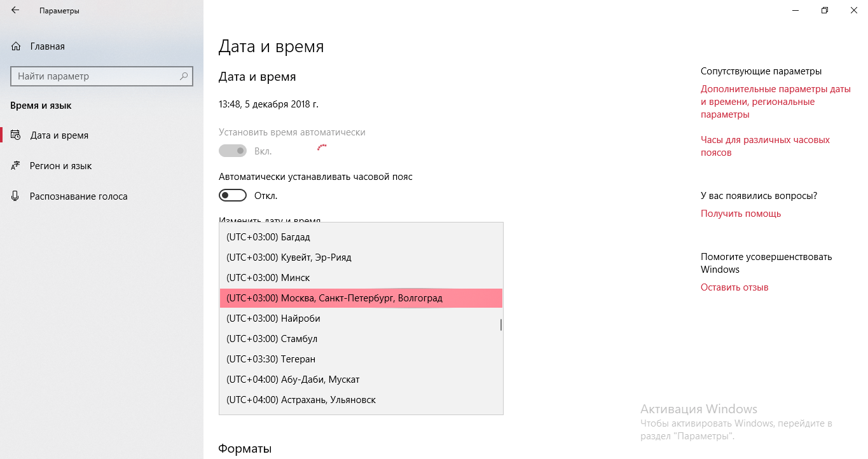Go to Главная settings home
868x459 pixels.
coord(102,46)
